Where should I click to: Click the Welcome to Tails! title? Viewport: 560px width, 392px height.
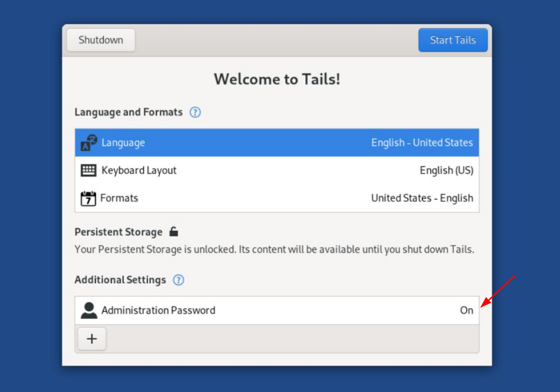click(277, 79)
